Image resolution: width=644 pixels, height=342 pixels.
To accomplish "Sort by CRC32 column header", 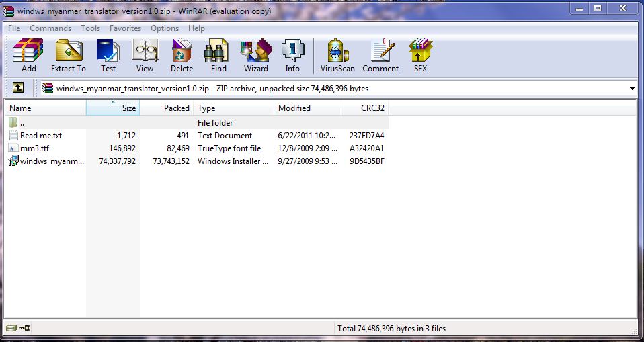I will pyautogui.click(x=365, y=108).
